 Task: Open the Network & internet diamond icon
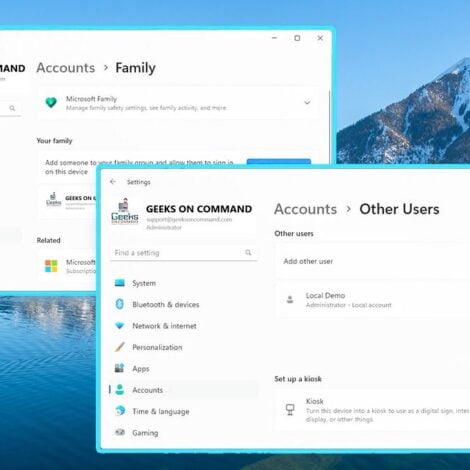tap(120, 326)
